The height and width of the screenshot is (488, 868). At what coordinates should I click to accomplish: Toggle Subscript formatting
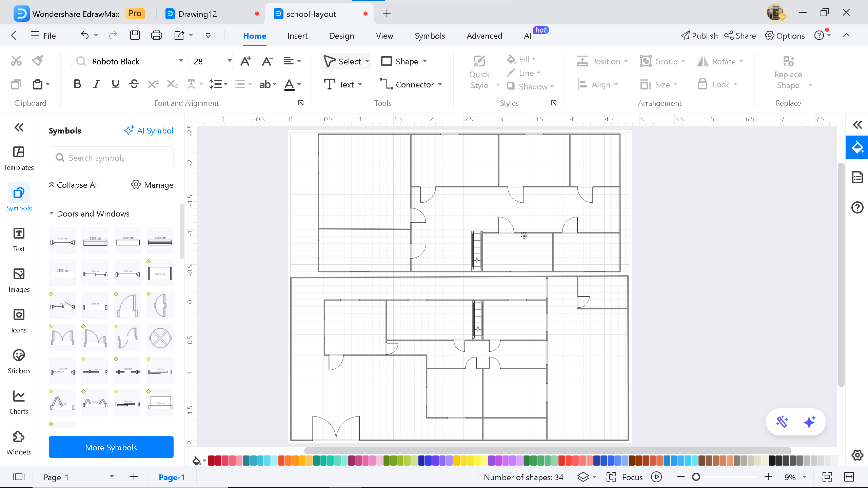pos(172,84)
